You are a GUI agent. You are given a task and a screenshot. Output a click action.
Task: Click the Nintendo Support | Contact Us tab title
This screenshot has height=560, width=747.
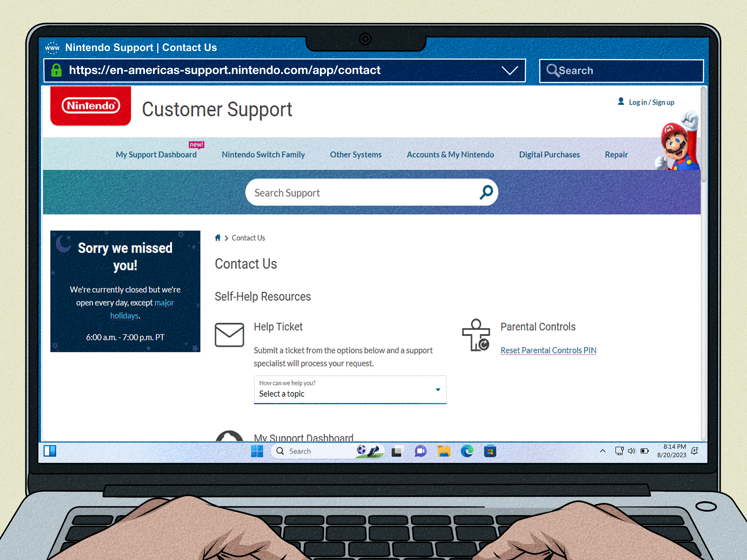141,48
